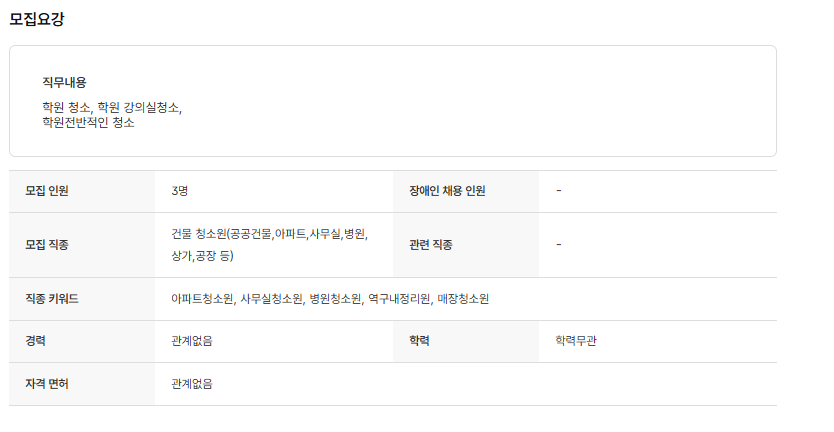Click the 학원전반적인 청소 text line

click(x=88, y=122)
